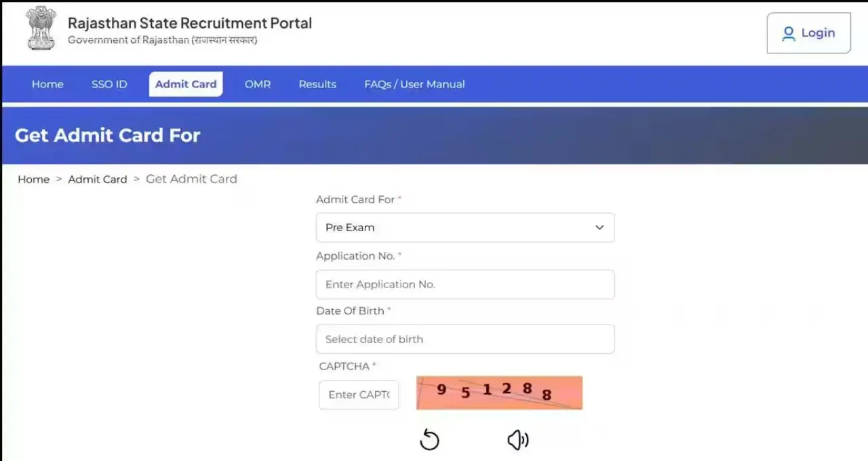
Task: Click the chevron arrow beside Pre Exam
Action: click(599, 228)
